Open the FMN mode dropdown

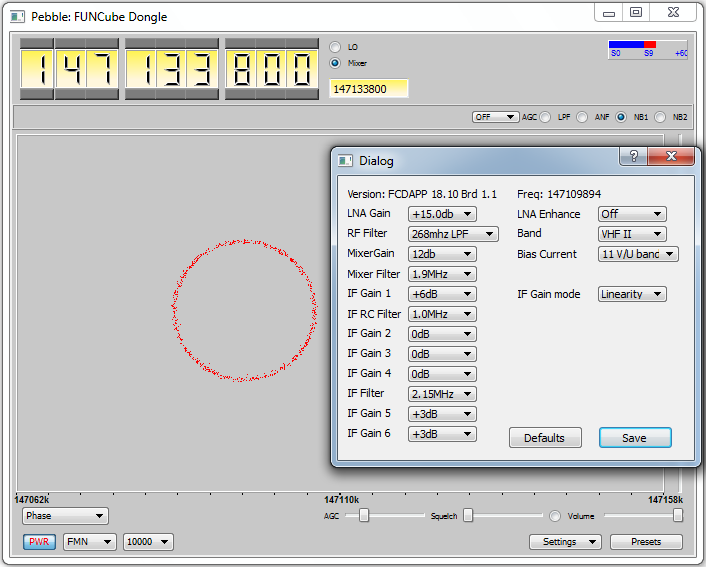pos(90,542)
